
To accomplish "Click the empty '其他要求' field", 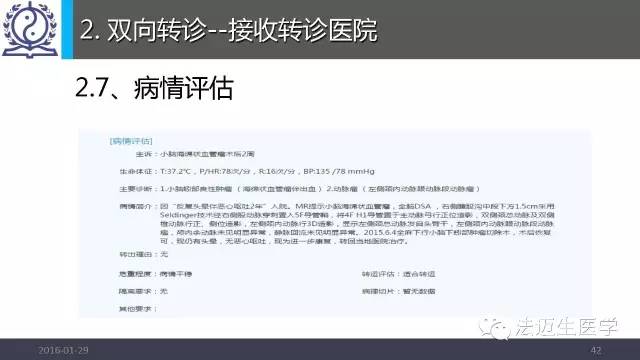I will coord(138,309).
